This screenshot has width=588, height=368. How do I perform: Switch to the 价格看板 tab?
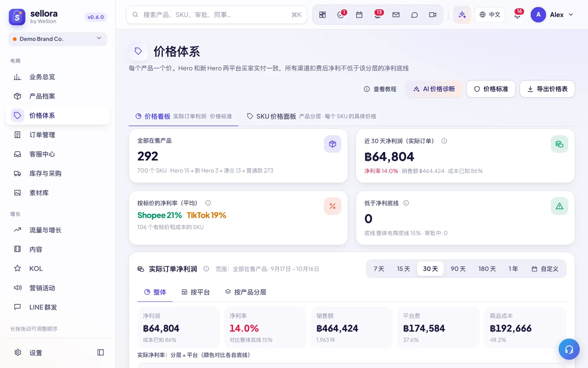click(184, 116)
